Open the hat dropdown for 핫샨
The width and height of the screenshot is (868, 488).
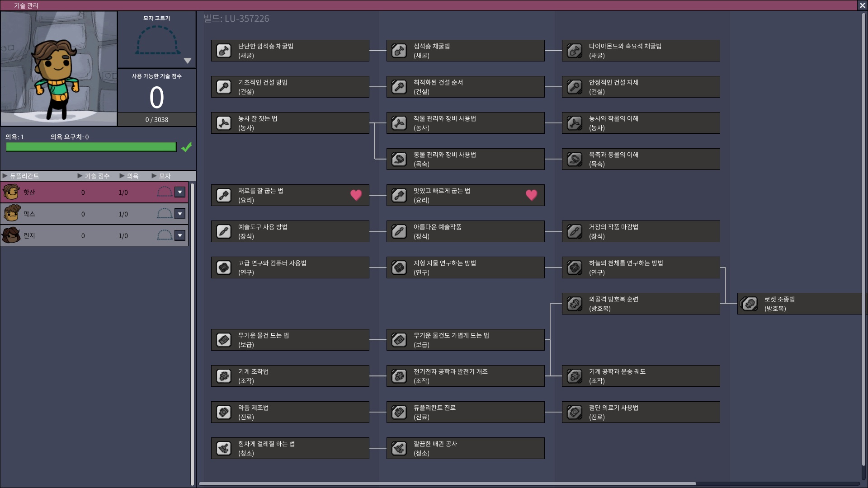pyautogui.click(x=180, y=192)
